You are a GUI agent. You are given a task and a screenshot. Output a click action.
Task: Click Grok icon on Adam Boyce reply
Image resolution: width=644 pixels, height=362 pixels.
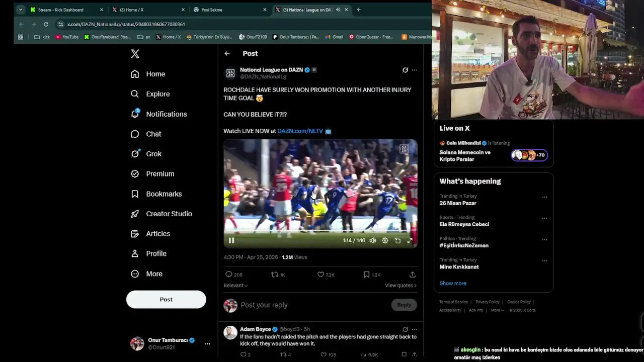coord(405,329)
